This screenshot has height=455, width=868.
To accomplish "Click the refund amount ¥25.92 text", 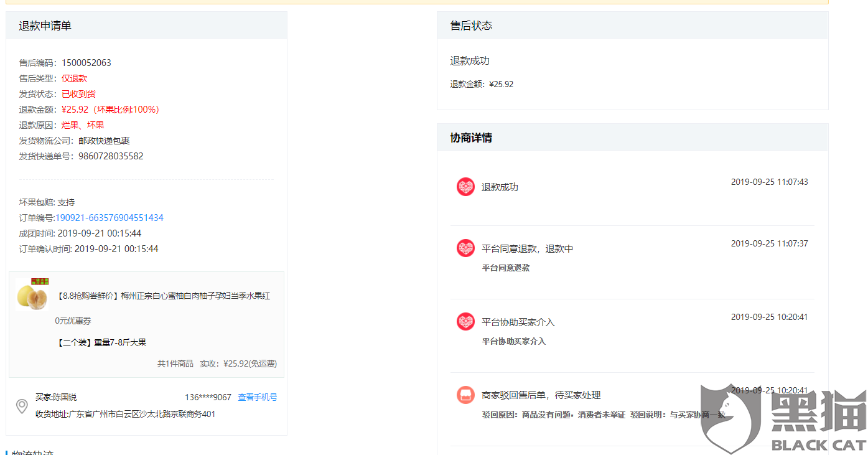I will [75, 109].
